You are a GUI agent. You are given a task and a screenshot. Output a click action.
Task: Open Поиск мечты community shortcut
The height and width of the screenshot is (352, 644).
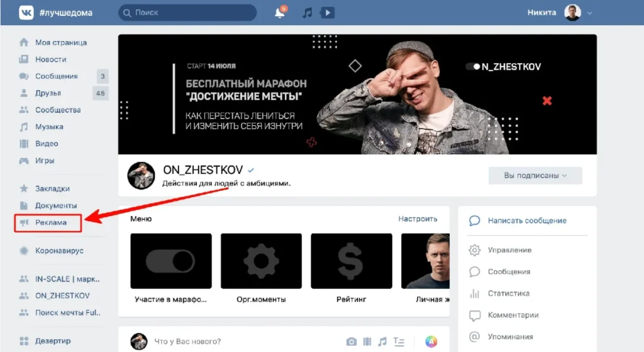pyautogui.click(x=68, y=312)
